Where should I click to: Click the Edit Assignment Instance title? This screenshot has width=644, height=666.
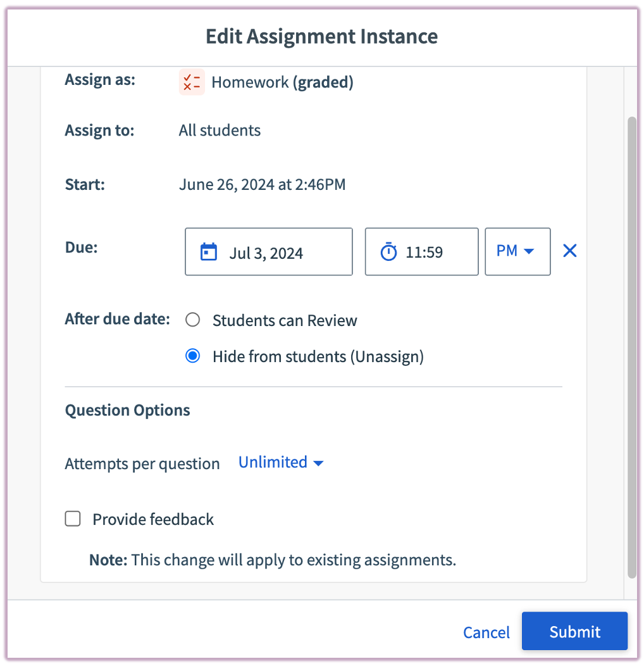tap(321, 36)
